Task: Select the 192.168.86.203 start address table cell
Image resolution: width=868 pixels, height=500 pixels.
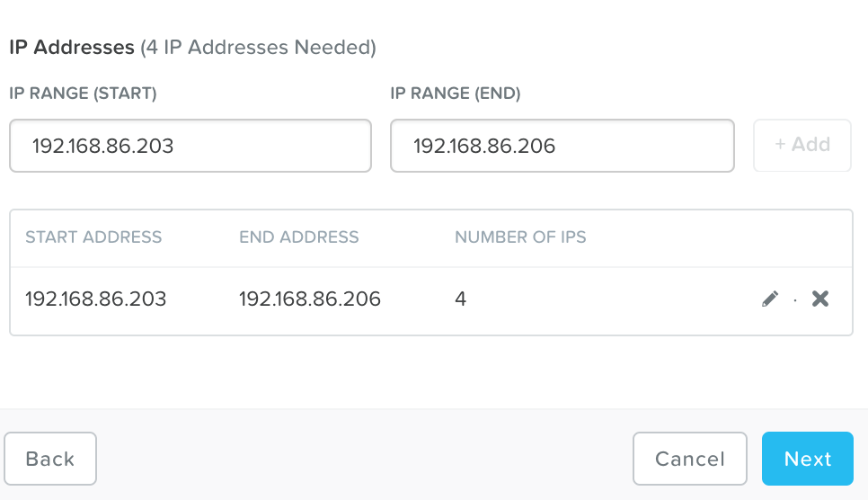Action: [x=95, y=299]
